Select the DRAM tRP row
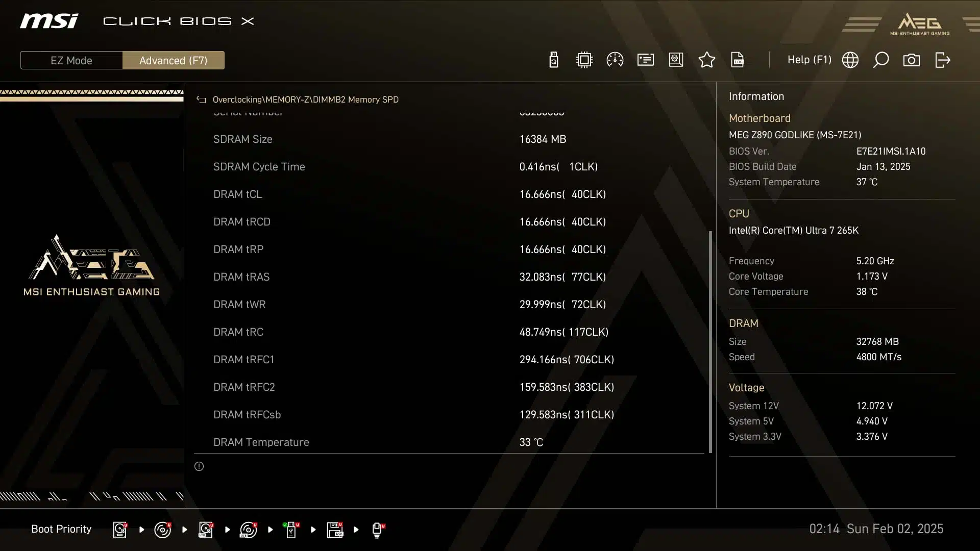Viewport: 980px width, 551px height. pyautogui.click(x=449, y=249)
